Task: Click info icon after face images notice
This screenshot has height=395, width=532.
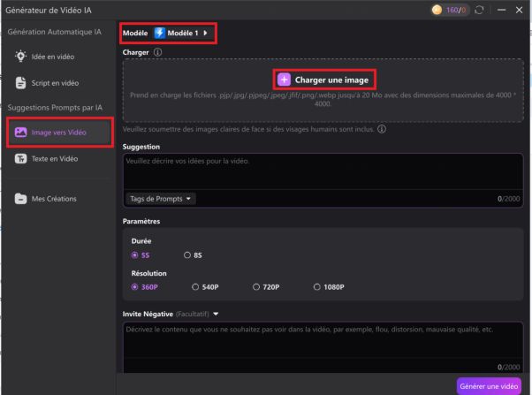Action: 382,129
